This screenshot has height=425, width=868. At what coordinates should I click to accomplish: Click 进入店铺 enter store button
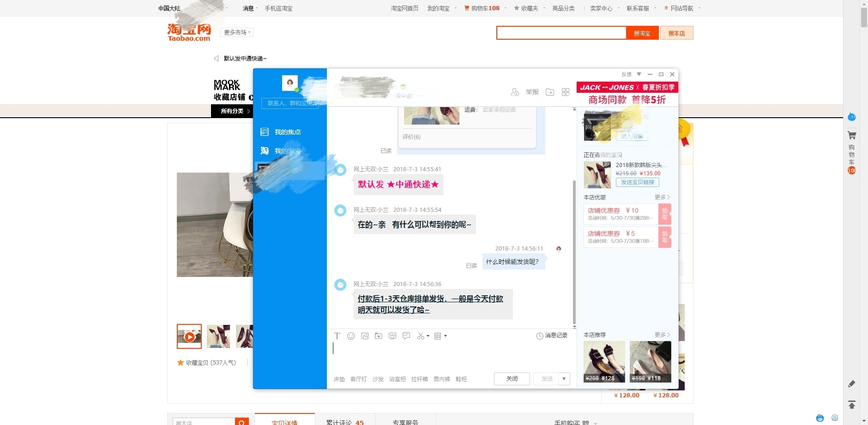pyautogui.click(x=632, y=136)
